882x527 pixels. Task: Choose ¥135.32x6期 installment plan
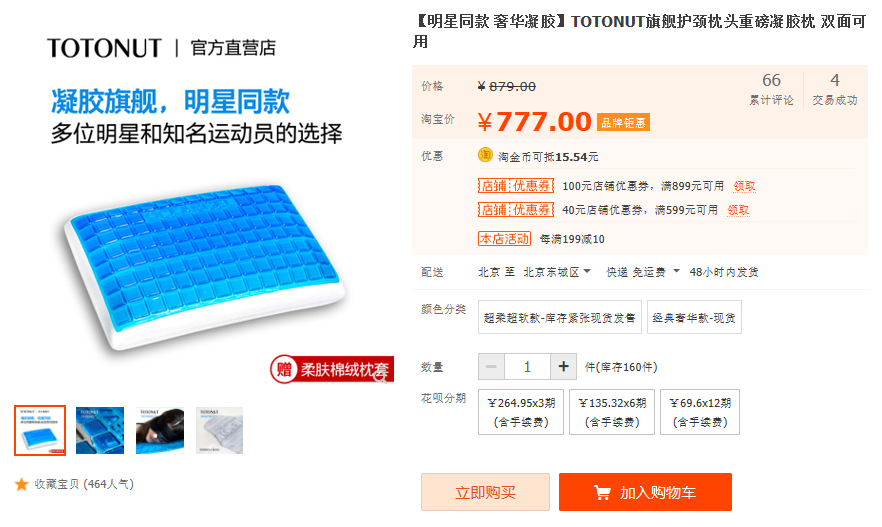[x=612, y=412]
